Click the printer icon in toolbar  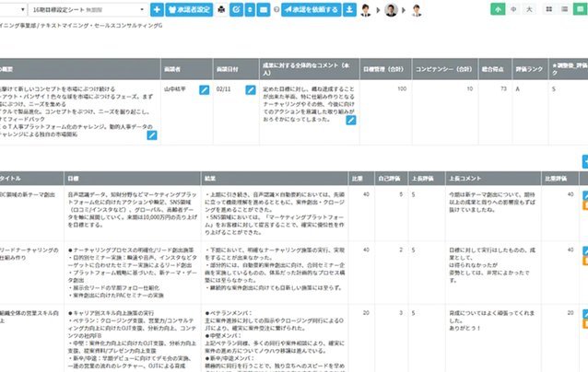(x=221, y=10)
